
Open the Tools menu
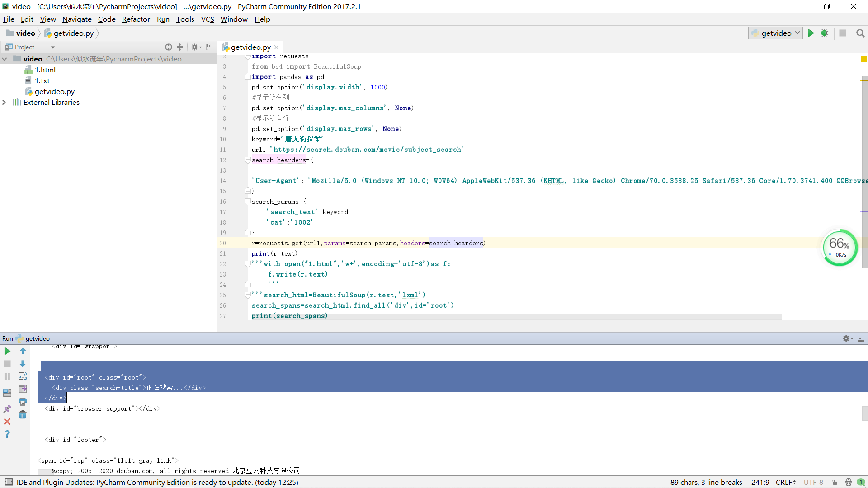coord(185,19)
